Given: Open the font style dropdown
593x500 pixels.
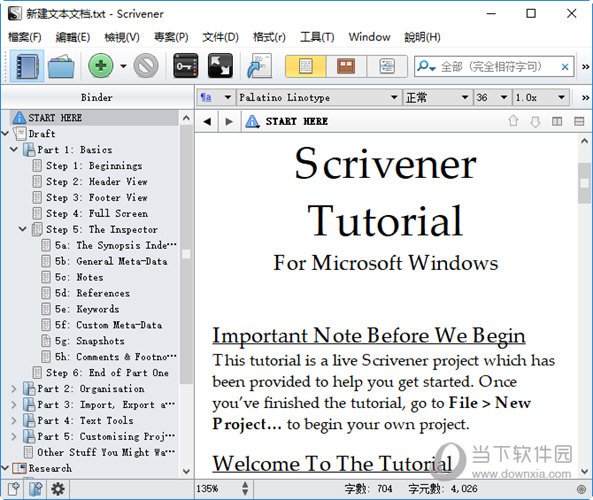Looking at the screenshot, I should 437,98.
